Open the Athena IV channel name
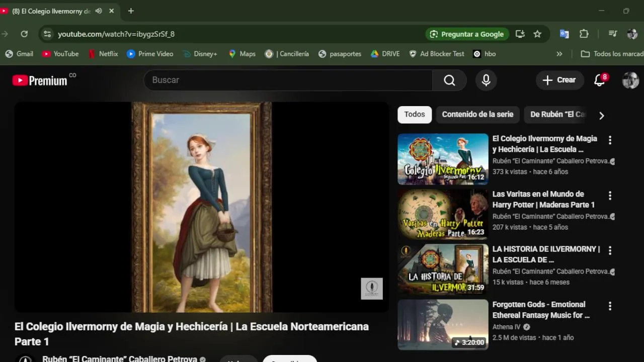 507,327
